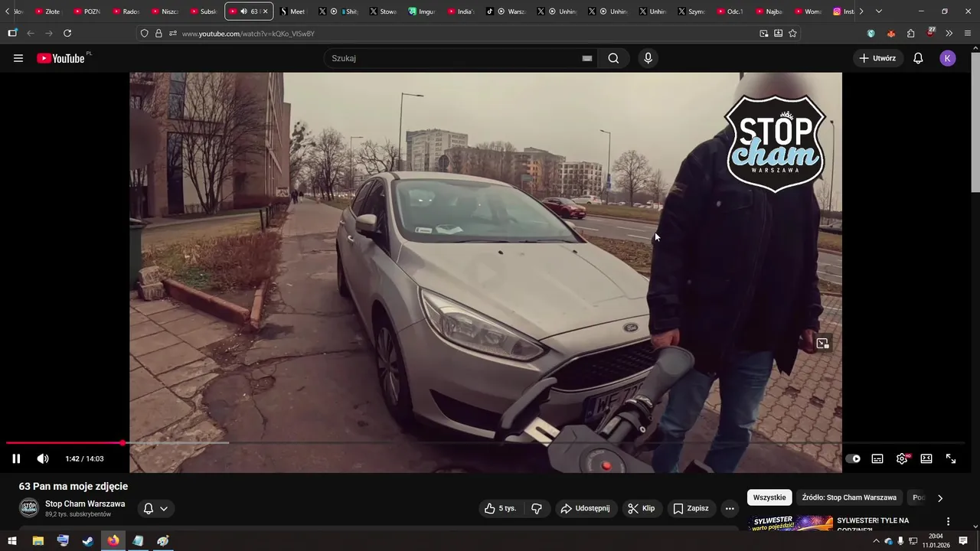Open the browser sidebar toggle icon
980x551 pixels.
pyautogui.click(x=12, y=33)
